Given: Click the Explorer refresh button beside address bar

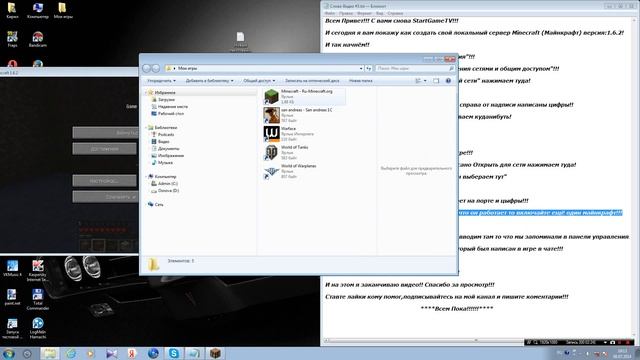Looking at the screenshot, I should point(369,68).
